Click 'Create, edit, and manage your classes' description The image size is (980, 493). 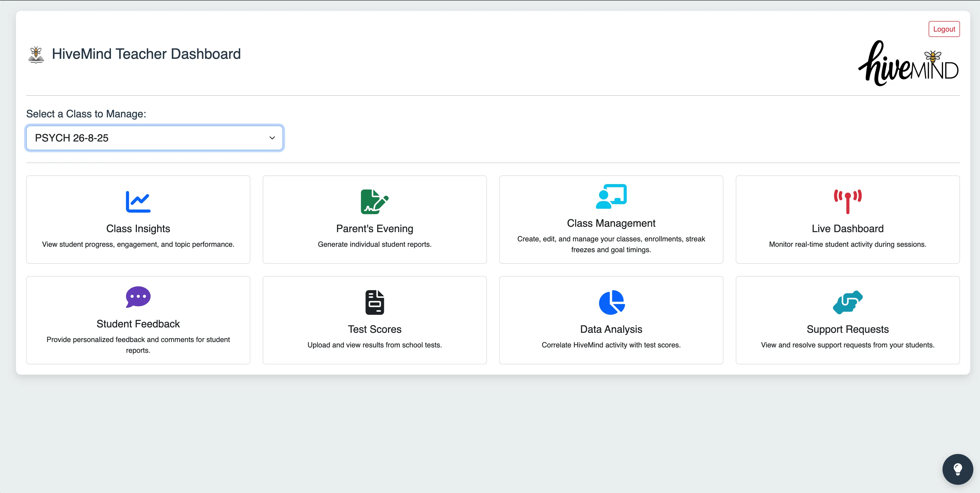pos(611,244)
